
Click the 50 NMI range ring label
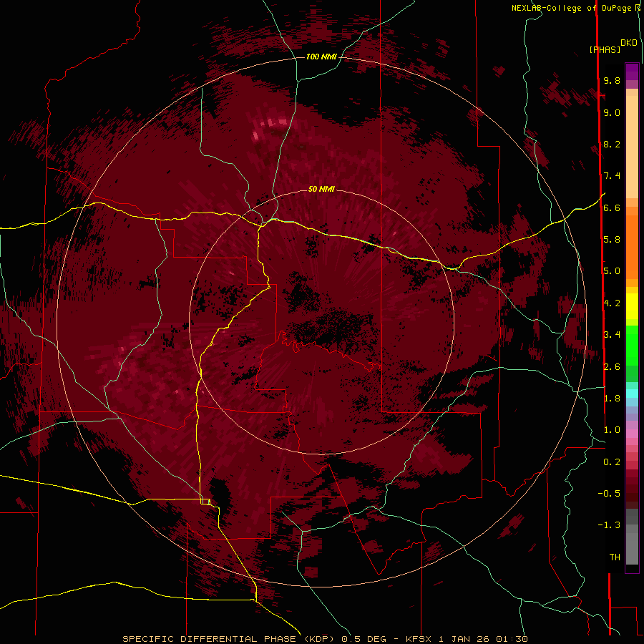[x=321, y=189]
